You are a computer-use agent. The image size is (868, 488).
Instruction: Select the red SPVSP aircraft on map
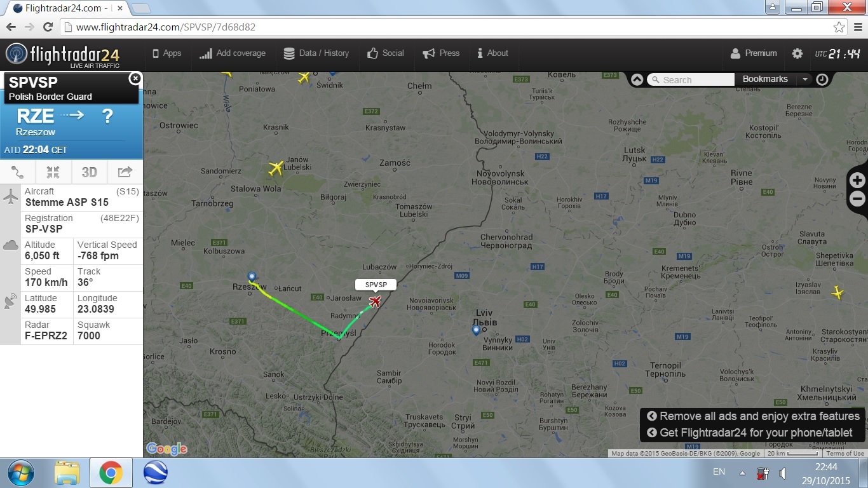tap(375, 301)
